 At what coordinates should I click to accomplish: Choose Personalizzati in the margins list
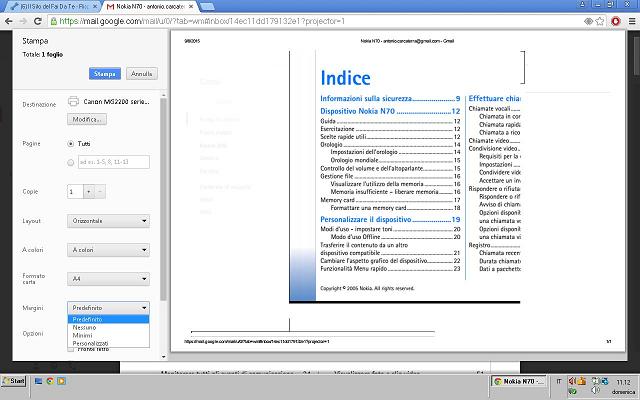(x=90, y=343)
